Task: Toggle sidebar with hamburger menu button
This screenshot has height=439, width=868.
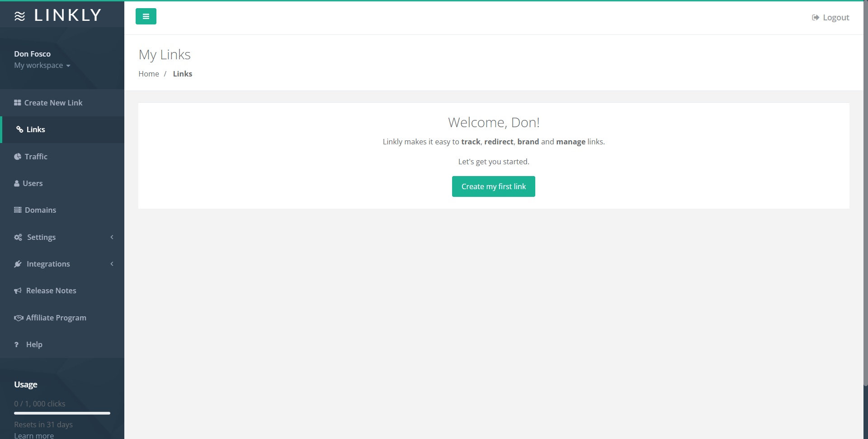Action: (x=146, y=16)
